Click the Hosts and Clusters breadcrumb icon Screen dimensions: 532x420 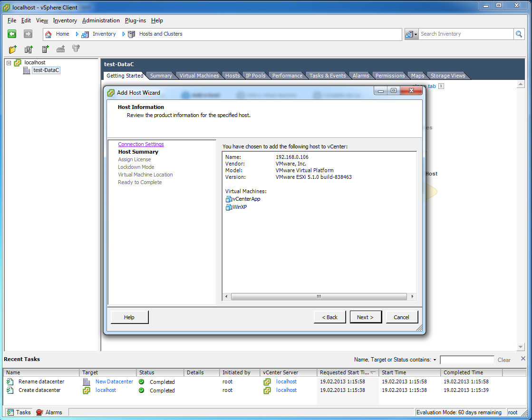(131, 34)
